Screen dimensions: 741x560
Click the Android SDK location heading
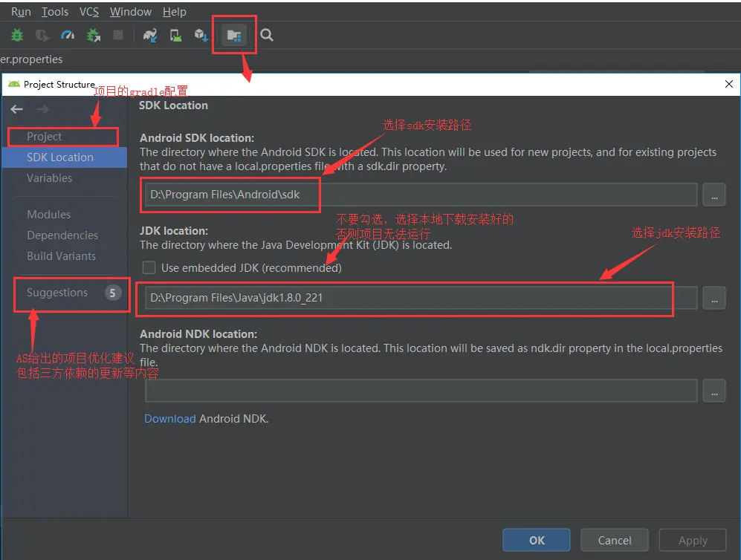coord(197,138)
